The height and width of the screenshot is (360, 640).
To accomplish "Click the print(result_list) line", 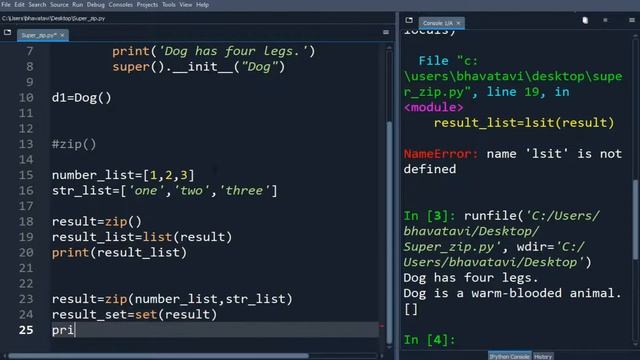I will [119, 253].
